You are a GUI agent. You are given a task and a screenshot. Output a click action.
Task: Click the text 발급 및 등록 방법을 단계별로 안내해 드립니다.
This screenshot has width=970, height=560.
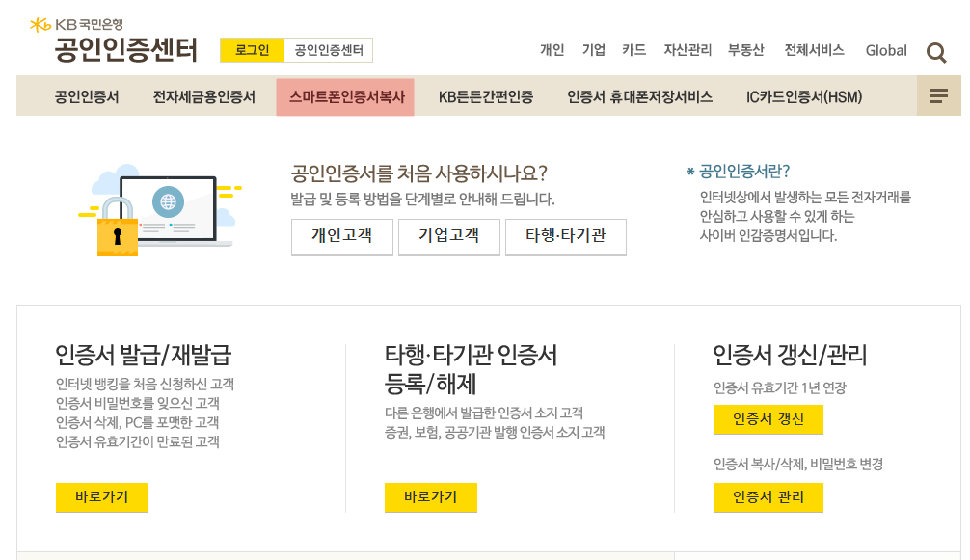[x=422, y=199]
